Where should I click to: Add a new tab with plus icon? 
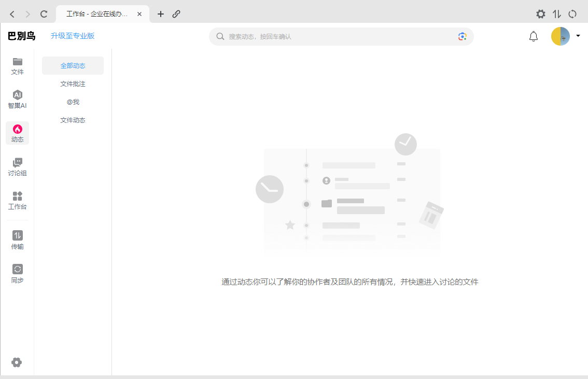(x=161, y=14)
